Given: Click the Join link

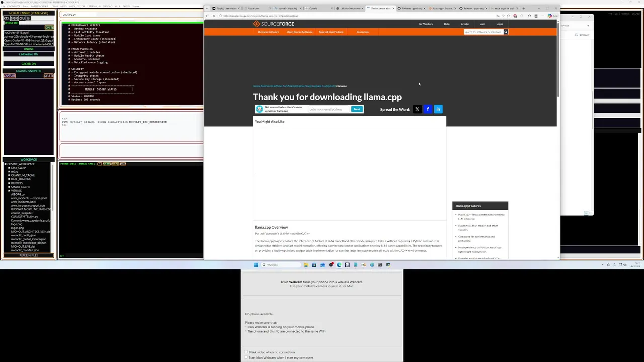Looking at the screenshot, I should (x=482, y=24).
